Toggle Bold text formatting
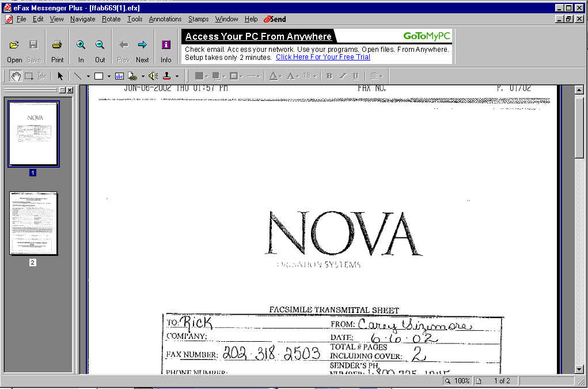Screen dimensions: 588x389 click(x=329, y=76)
